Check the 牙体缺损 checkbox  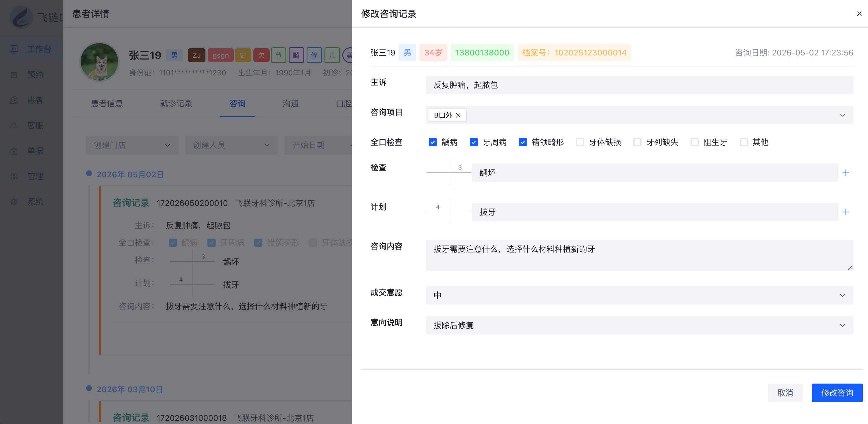click(580, 142)
